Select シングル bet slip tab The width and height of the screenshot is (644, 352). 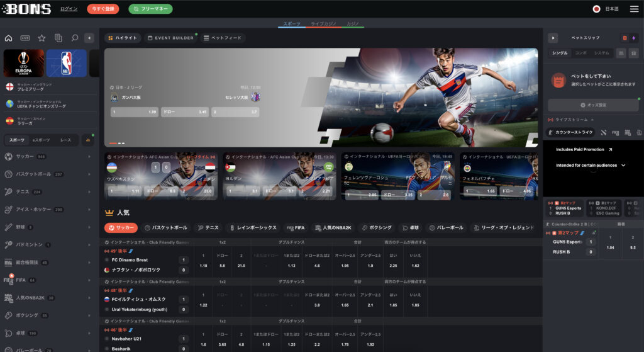[560, 53]
